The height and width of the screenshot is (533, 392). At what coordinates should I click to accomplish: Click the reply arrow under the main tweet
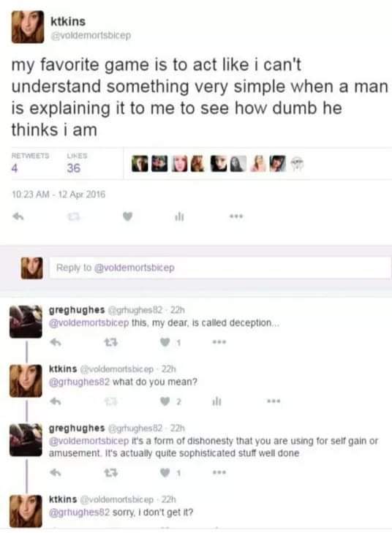18,216
